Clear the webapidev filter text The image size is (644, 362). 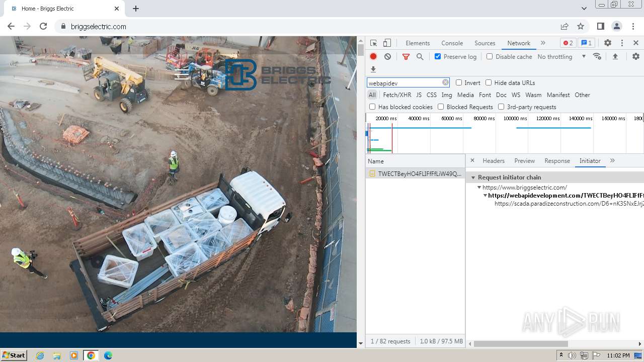click(x=445, y=82)
